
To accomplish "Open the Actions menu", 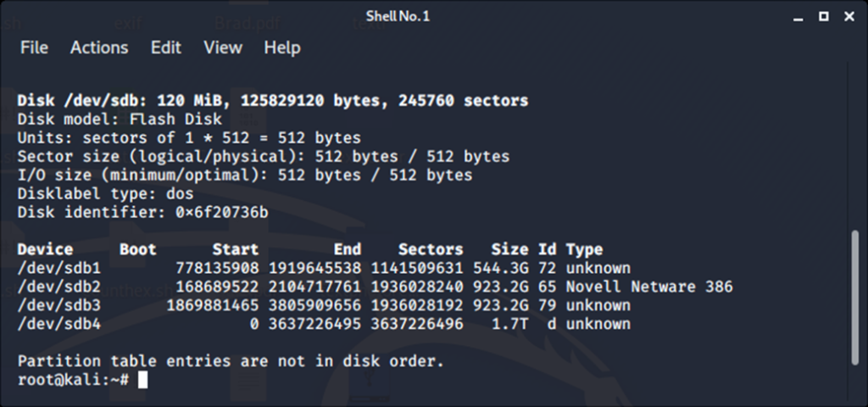I will (x=99, y=47).
